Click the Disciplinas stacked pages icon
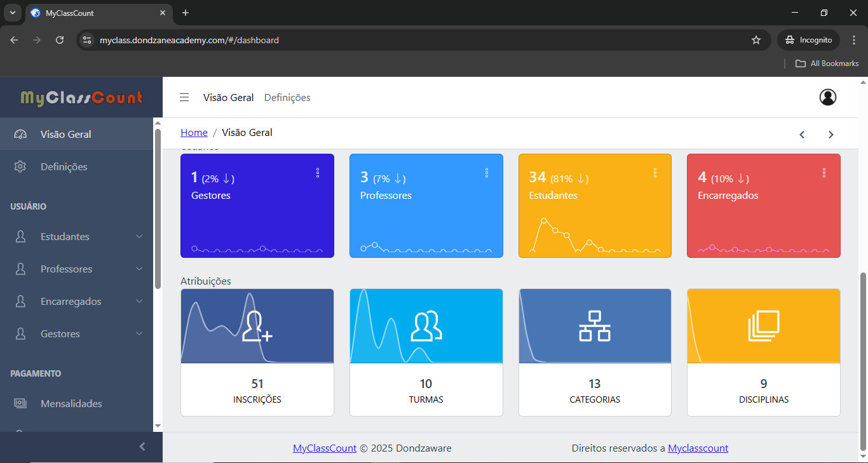The image size is (868, 463). pyautogui.click(x=763, y=326)
